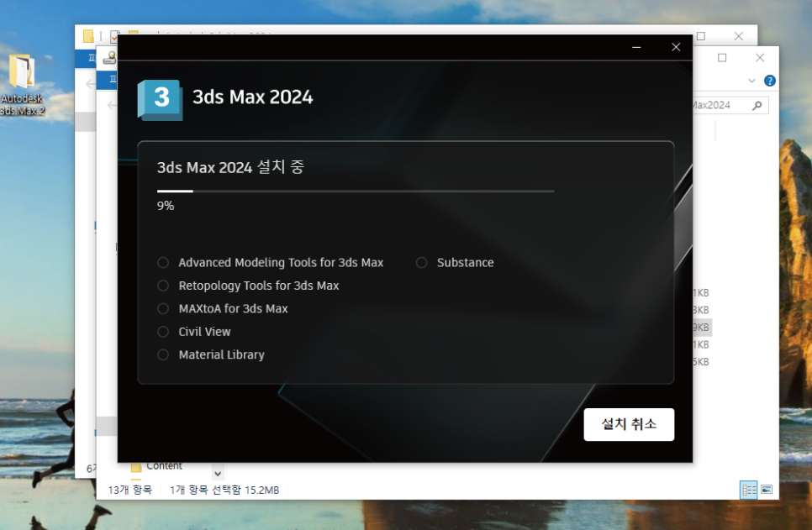Open Autodesk 3ds Max desktop folder icon
The image size is (812, 530).
tap(22, 86)
